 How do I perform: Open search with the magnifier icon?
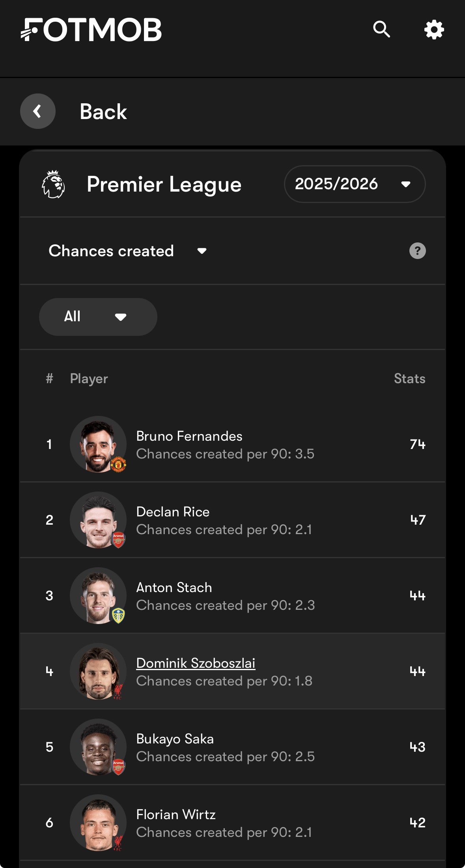(x=381, y=30)
